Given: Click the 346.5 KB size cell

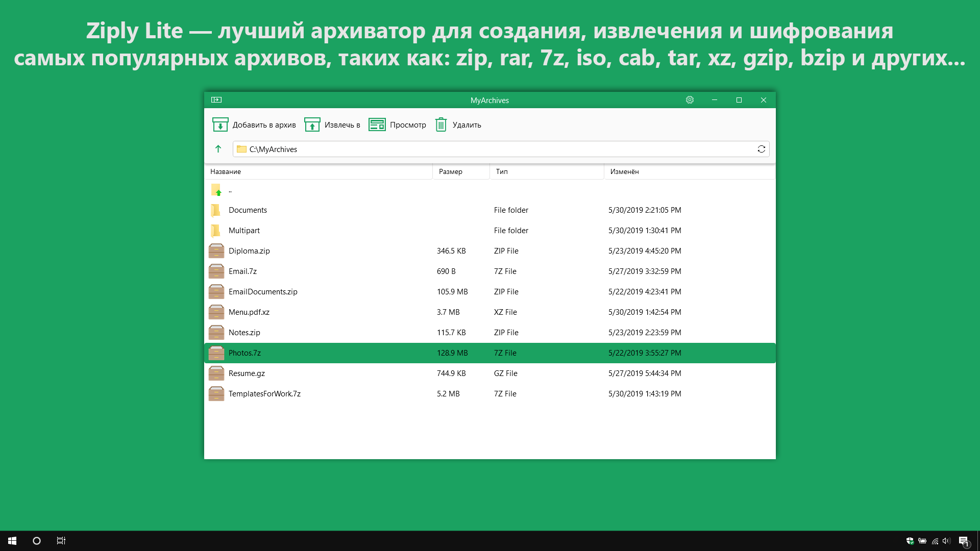Looking at the screenshot, I should click(451, 251).
